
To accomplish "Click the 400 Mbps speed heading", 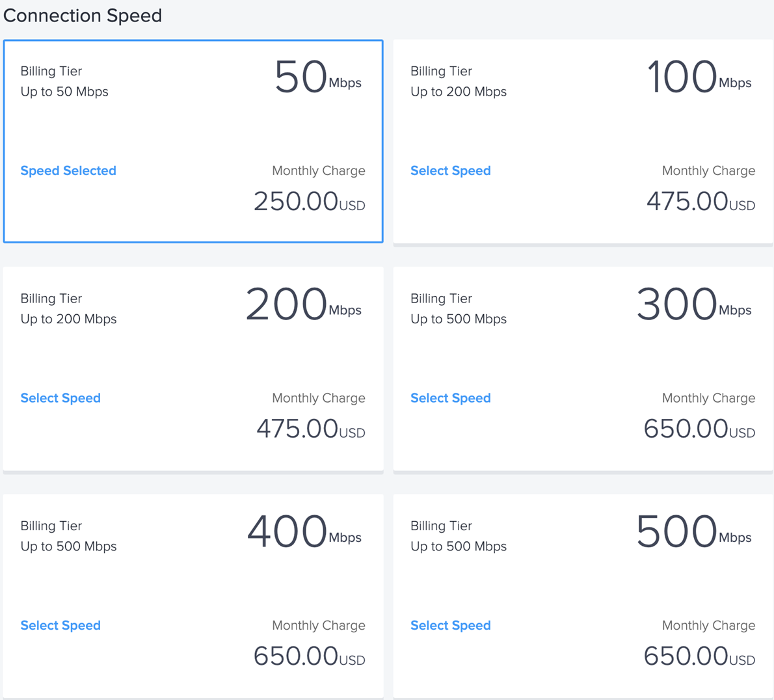I will (x=304, y=531).
